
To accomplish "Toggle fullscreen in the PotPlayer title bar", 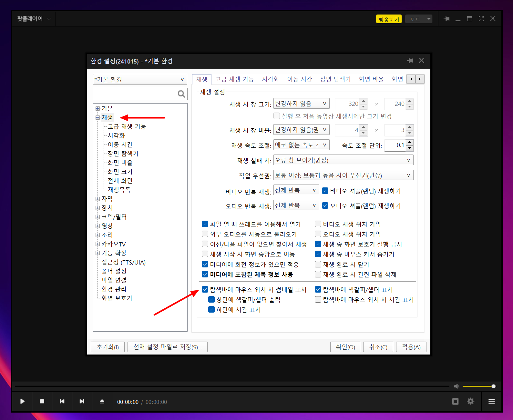I will [x=481, y=19].
